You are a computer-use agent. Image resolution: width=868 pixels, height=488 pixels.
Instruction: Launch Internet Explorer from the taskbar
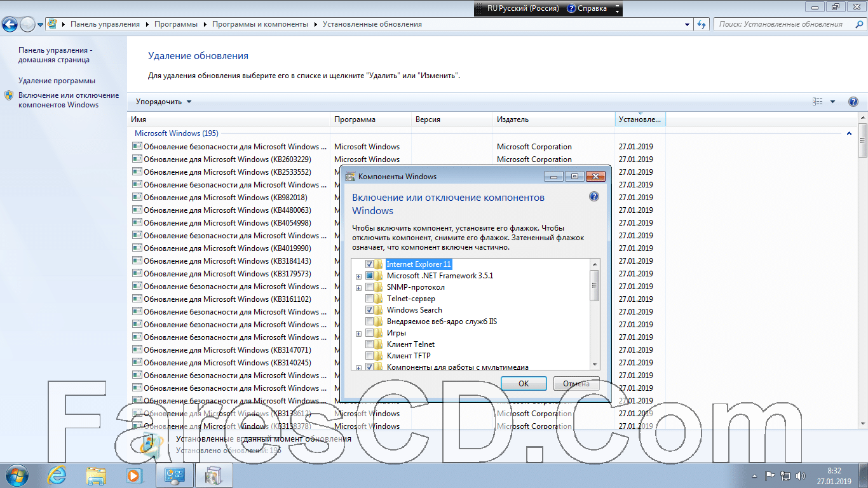[x=58, y=475]
